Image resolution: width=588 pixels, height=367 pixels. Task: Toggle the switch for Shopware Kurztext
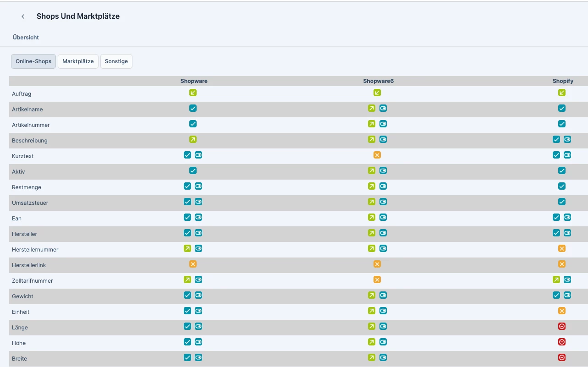pos(198,155)
